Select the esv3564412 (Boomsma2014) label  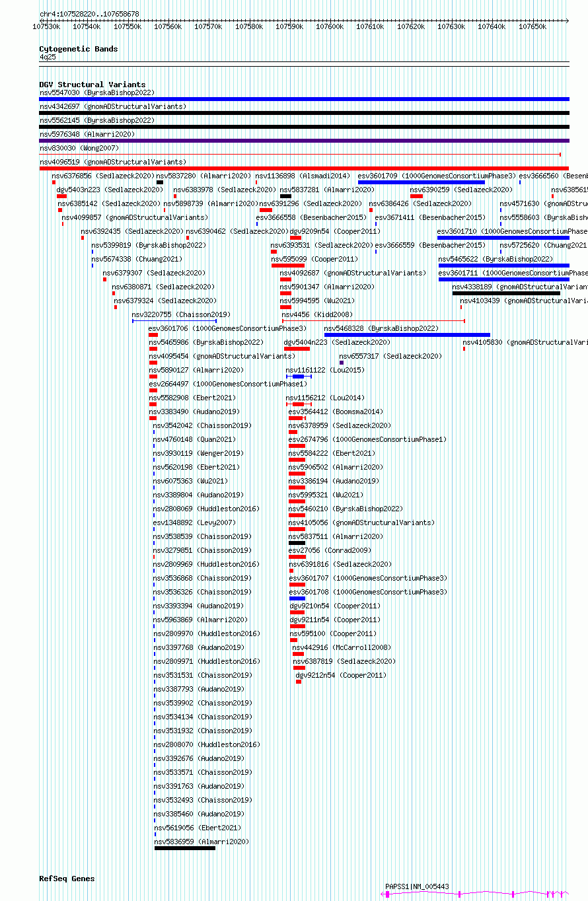click(x=336, y=412)
